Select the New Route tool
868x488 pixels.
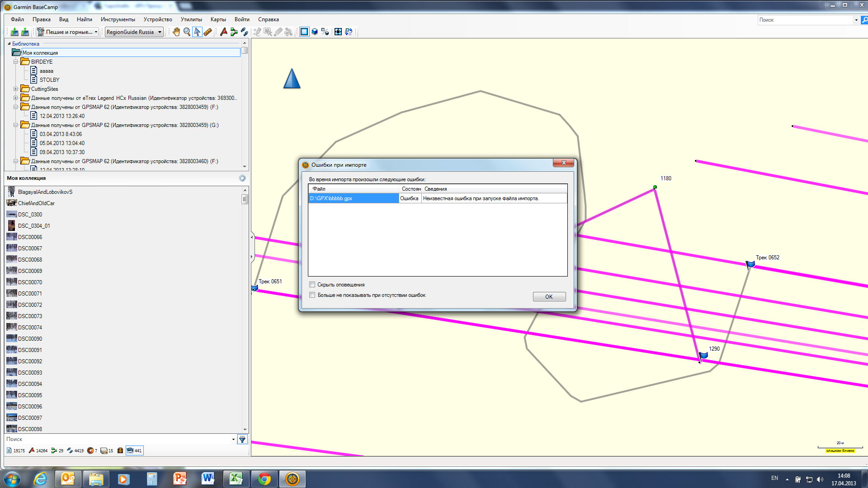click(x=234, y=32)
